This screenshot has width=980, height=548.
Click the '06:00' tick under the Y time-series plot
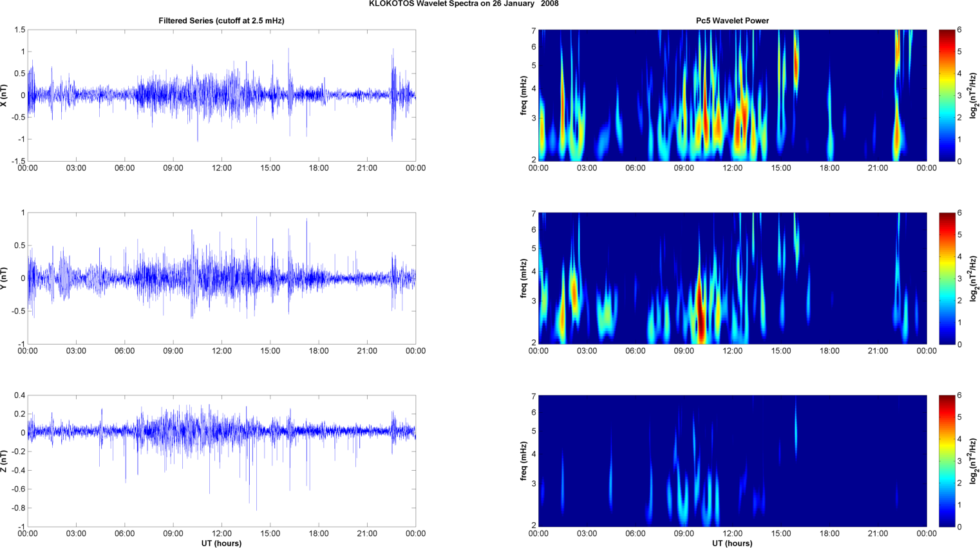[x=125, y=351]
